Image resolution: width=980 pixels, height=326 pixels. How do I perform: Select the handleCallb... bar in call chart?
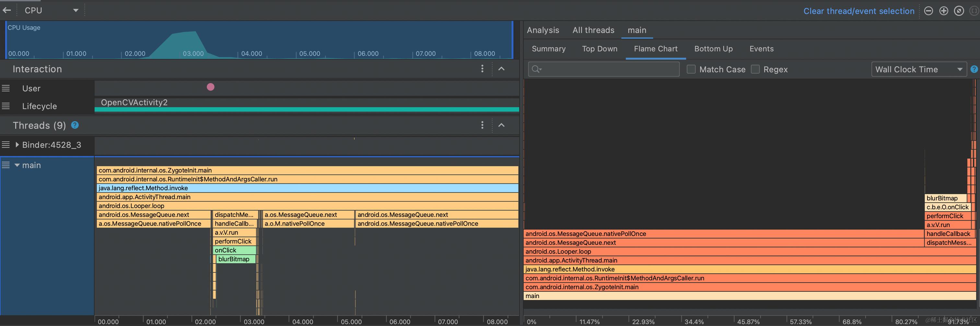pos(235,223)
